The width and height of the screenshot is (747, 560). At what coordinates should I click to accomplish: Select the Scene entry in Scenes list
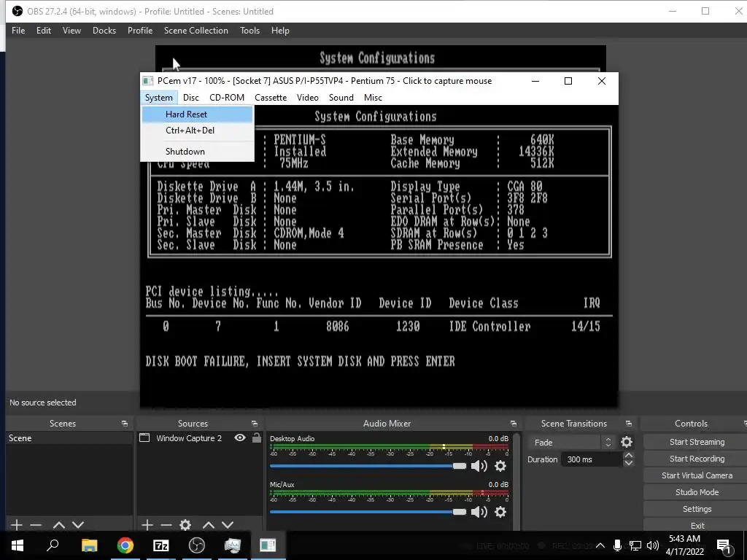(69, 438)
